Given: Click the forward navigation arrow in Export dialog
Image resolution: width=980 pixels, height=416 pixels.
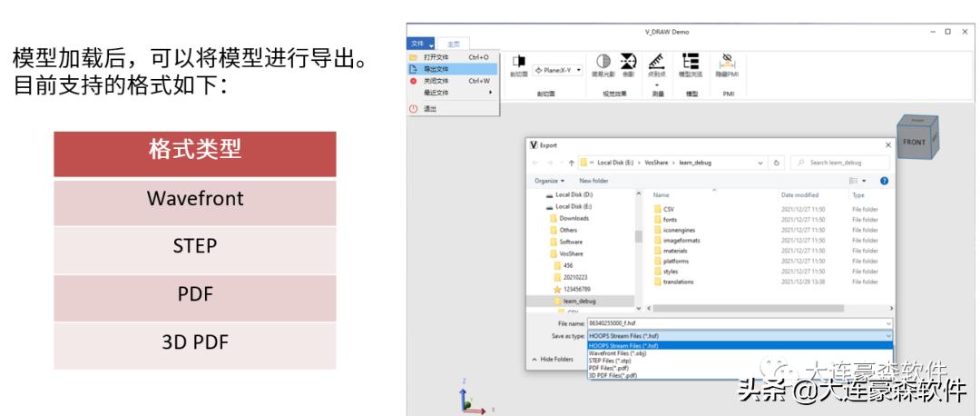Looking at the screenshot, I should [x=549, y=163].
